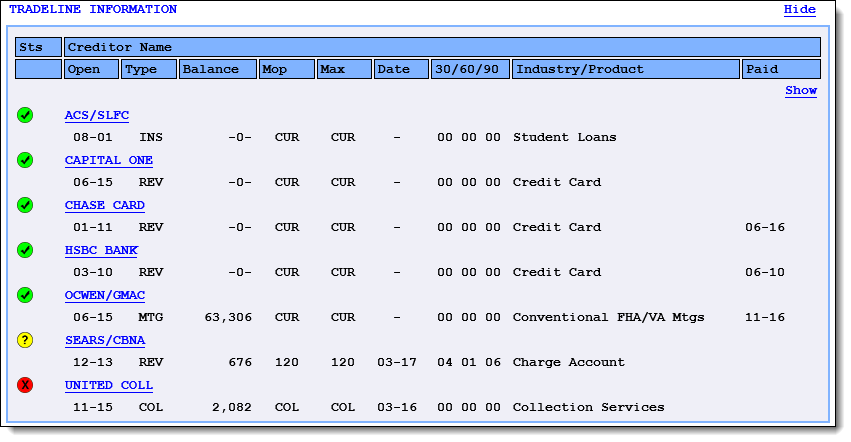Click the INS account type
This screenshot has height=442, width=851.
pyautogui.click(x=150, y=137)
